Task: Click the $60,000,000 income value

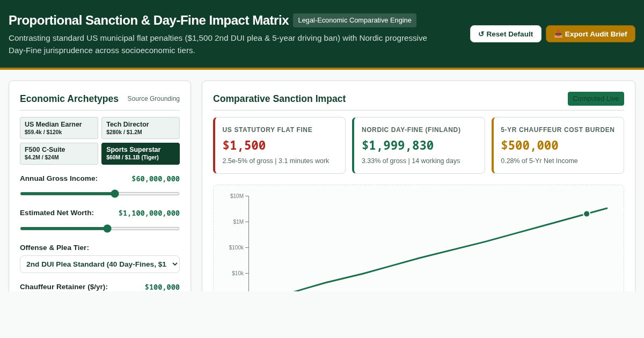Action: pyautogui.click(x=156, y=179)
